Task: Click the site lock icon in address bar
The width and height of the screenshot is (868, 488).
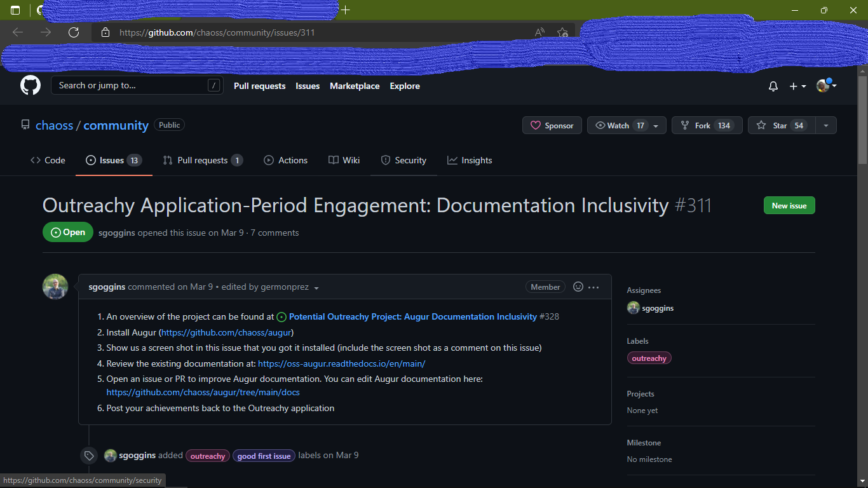Action: (105, 32)
